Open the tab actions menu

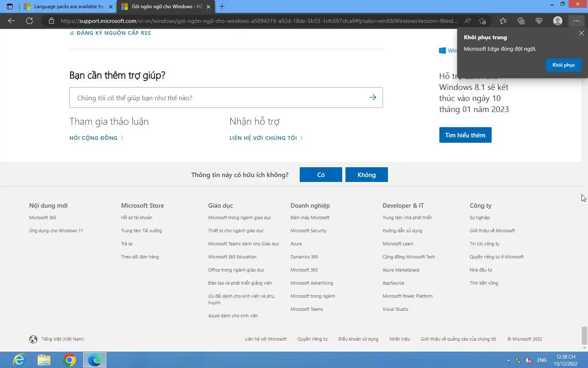(10, 7)
